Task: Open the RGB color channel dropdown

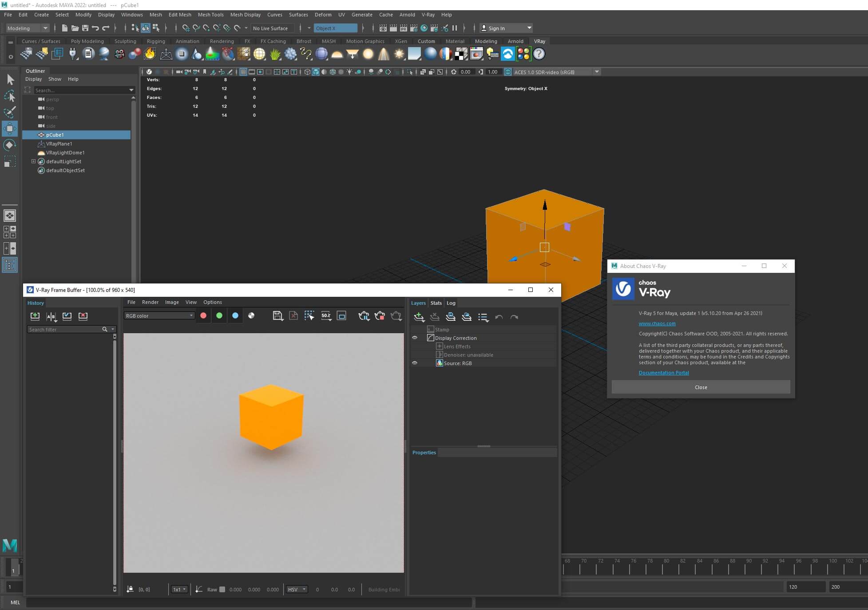Action: click(x=159, y=316)
